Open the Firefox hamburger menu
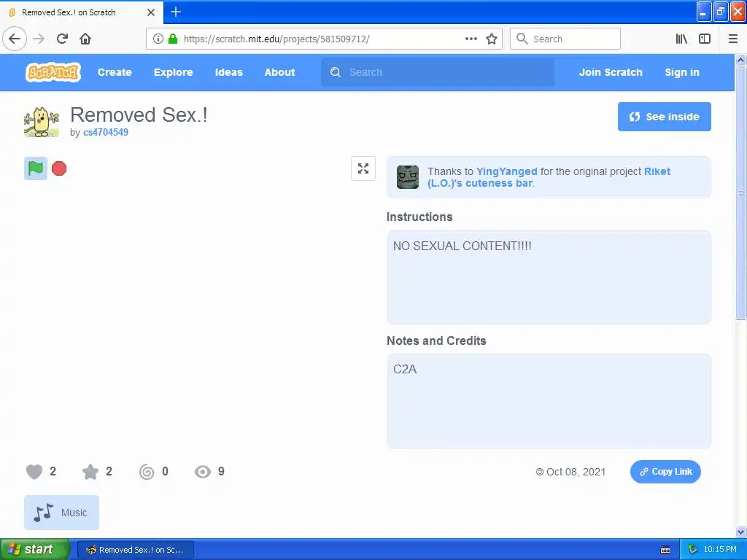Image resolution: width=747 pixels, height=560 pixels. pyautogui.click(x=733, y=39)
